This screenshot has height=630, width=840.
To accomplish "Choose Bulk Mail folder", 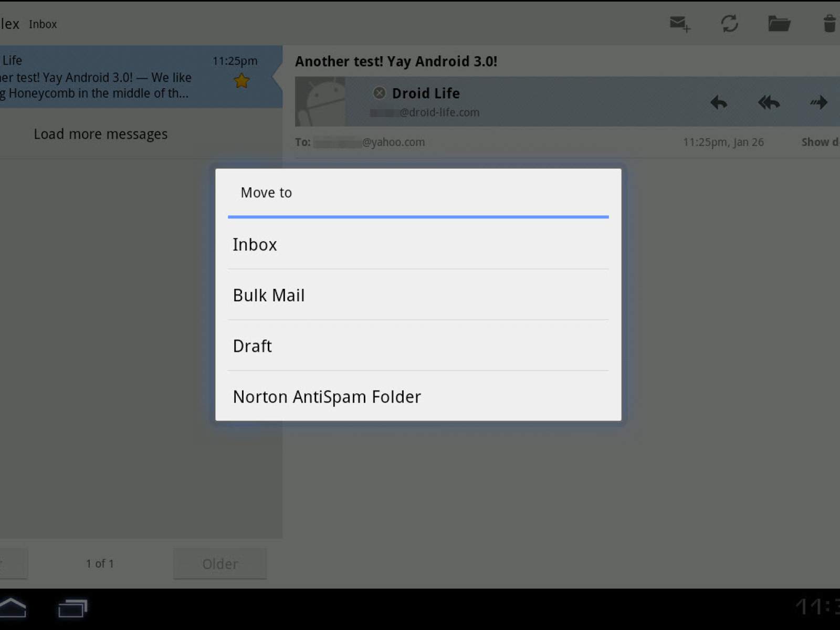I will (418, 295).
